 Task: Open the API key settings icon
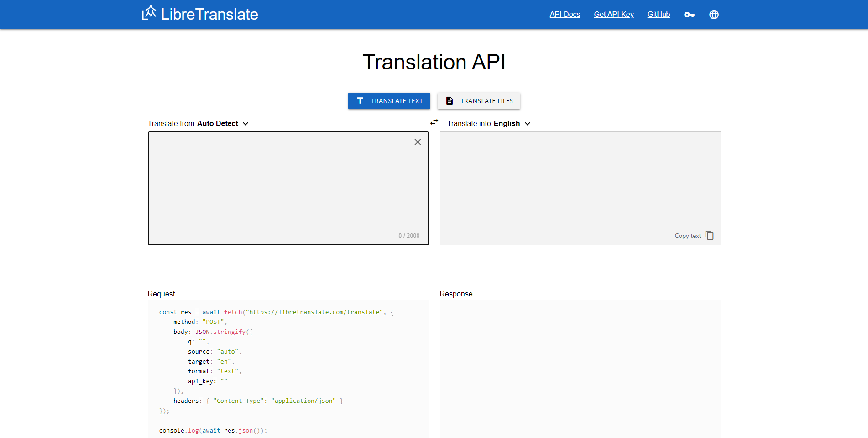click(689, 15)
